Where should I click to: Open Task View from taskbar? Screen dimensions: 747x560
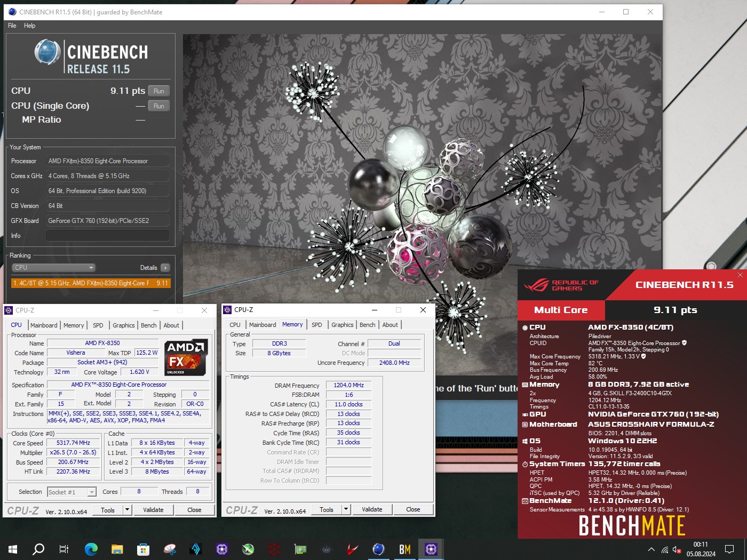64,549
